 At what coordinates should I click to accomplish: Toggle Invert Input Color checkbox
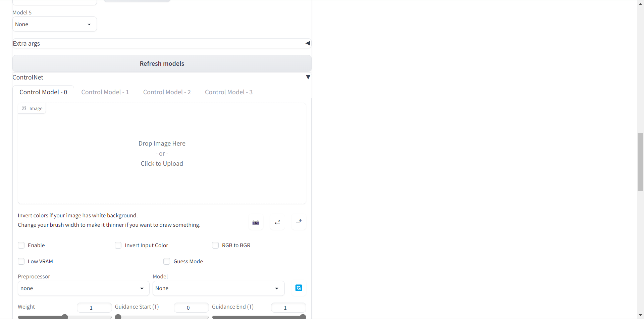(118, 245)
